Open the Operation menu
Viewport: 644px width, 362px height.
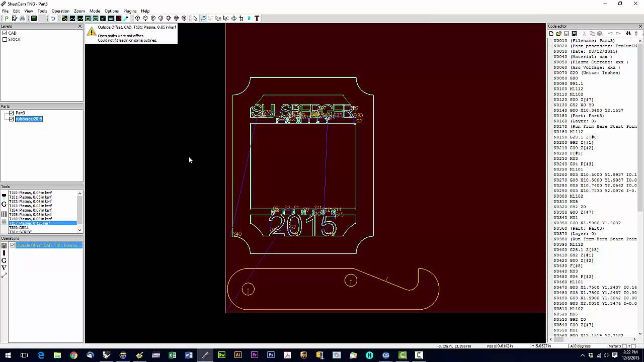60,11
